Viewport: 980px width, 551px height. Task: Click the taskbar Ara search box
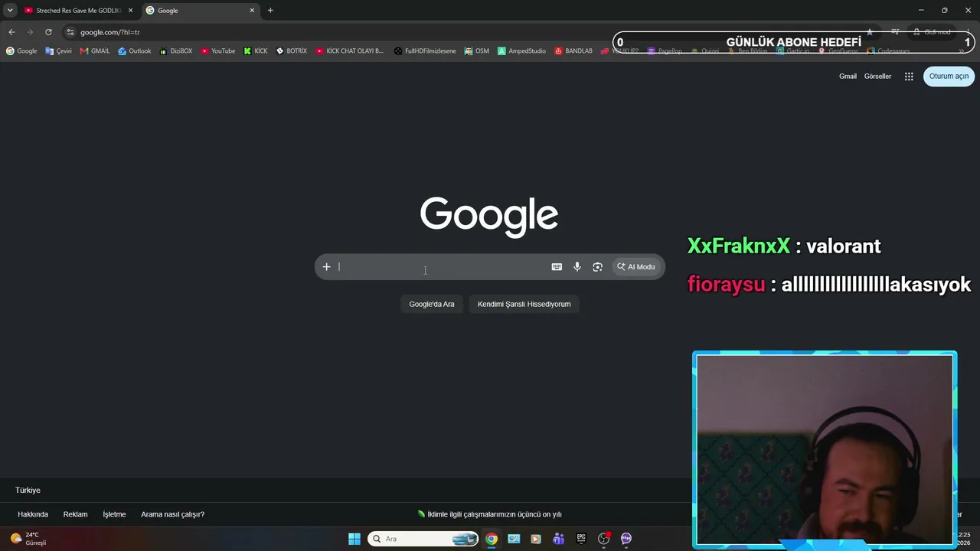point(423,539)
